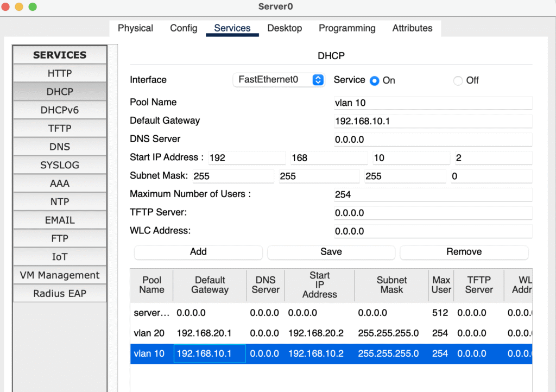Image resolution: width=556 pixels, height=392 pixels.
Task: Open the EMAIL service
Action: click(x=60, y=220)
